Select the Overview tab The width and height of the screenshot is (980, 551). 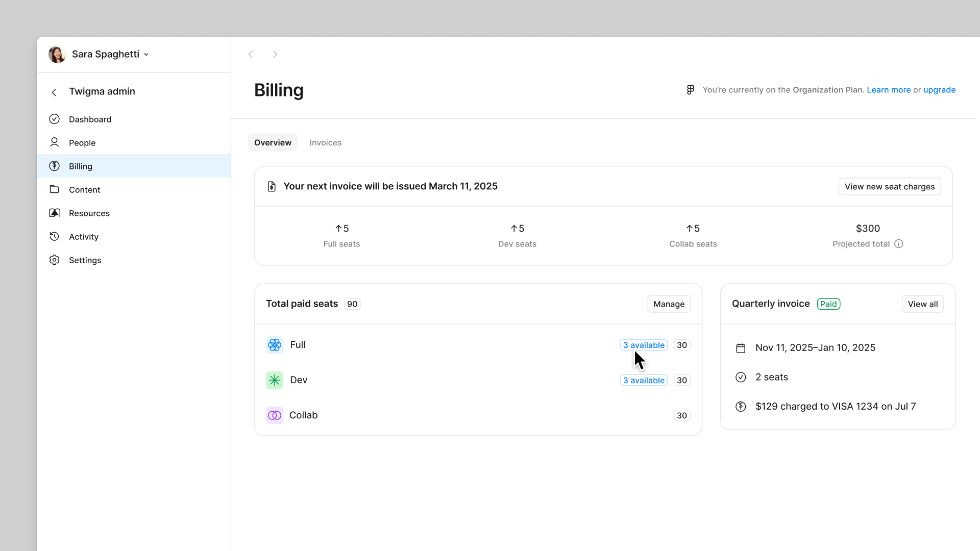point(273,143)
